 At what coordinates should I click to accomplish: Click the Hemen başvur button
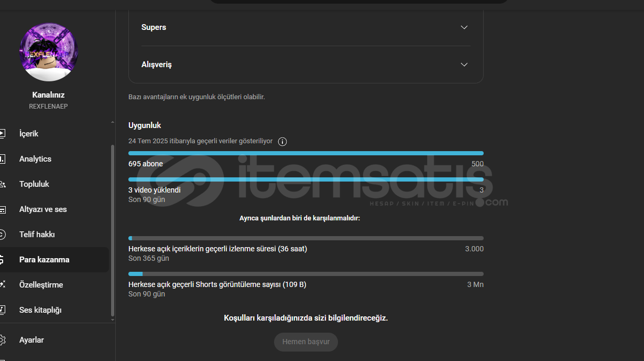click(306, 342)
